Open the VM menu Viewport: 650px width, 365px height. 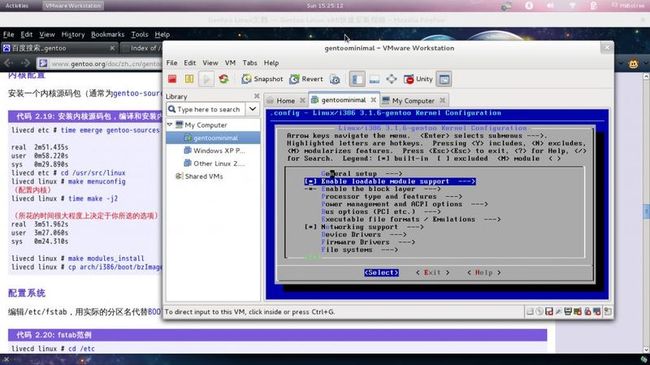click(x=230, y=63)
